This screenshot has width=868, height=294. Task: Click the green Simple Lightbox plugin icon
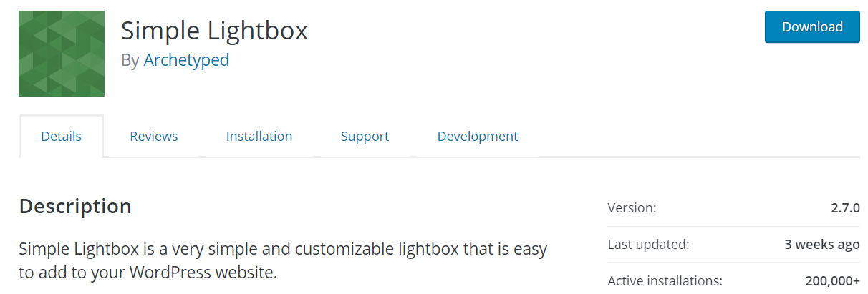tap(62, 54)
